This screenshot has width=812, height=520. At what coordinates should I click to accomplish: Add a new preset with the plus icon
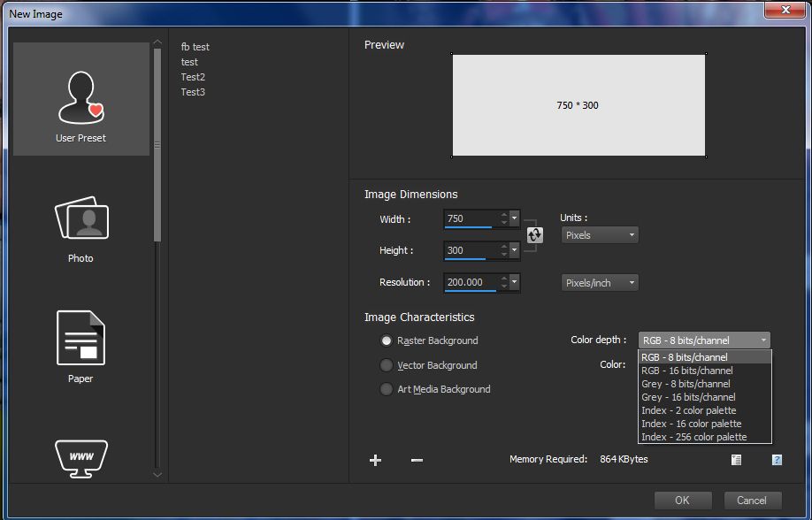point(375,460)
